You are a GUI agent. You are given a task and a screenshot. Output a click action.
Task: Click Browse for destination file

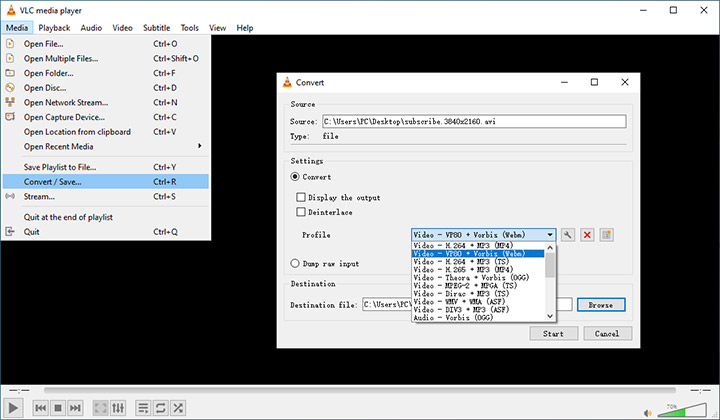[600, 304]
